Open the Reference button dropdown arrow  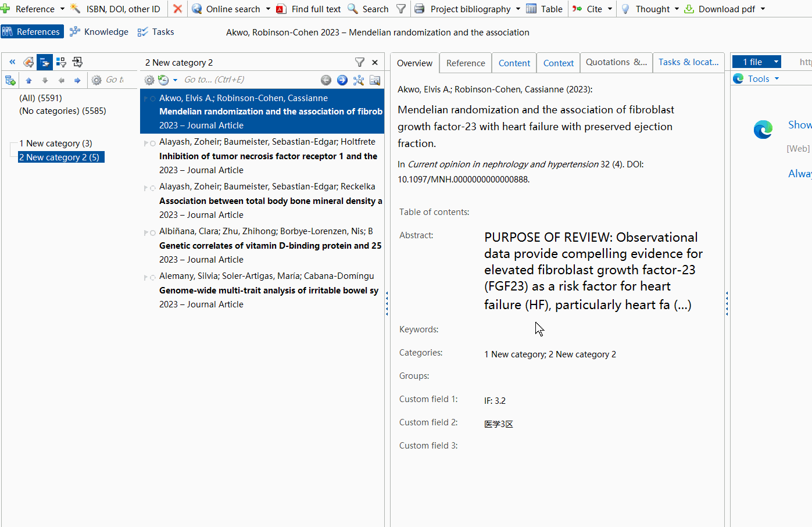pos(62,9)
